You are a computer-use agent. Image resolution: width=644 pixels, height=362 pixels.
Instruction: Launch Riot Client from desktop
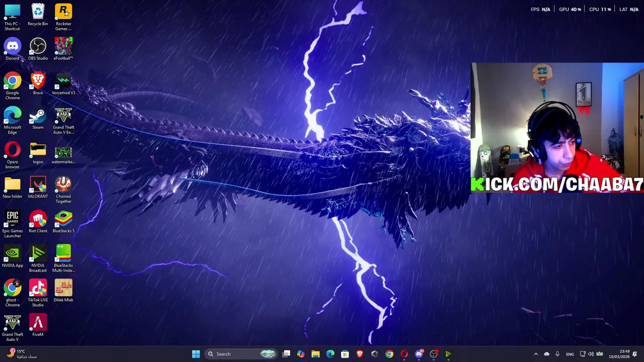(38, 222)
